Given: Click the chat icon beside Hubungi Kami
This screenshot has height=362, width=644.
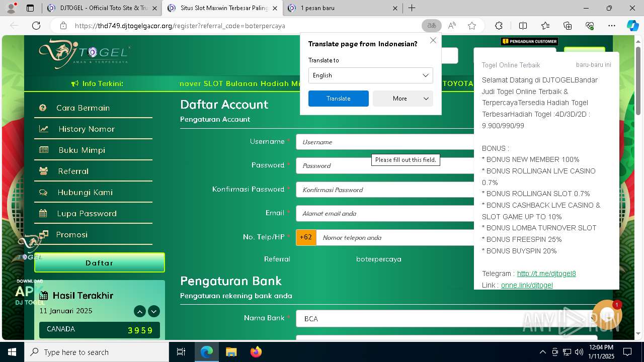Looking at the screenshot, I should point(43,192).
